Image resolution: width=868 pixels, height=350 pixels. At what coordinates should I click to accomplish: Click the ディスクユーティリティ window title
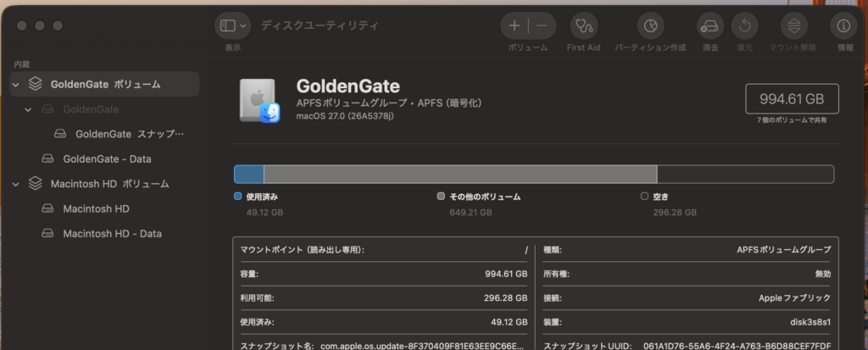tap(320, 25)
